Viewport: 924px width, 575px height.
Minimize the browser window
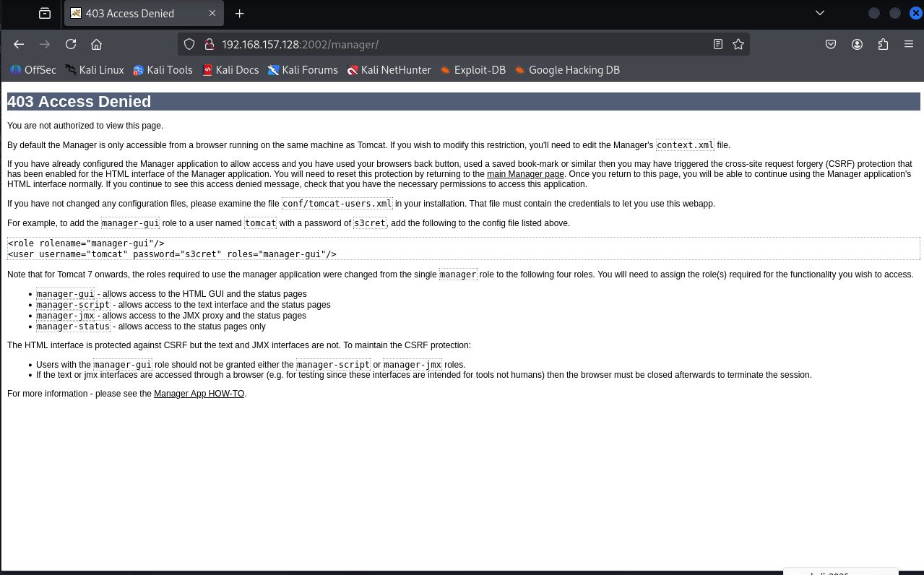(873, 13)
